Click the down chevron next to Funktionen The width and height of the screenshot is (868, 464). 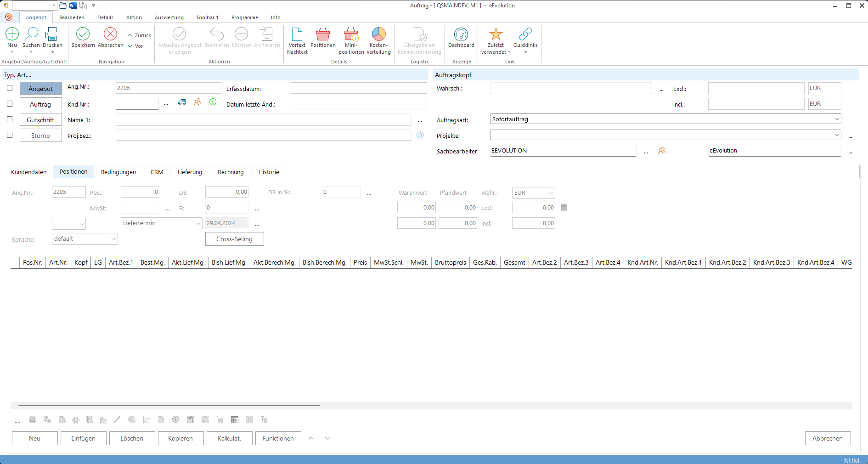(x=327, y=438)
